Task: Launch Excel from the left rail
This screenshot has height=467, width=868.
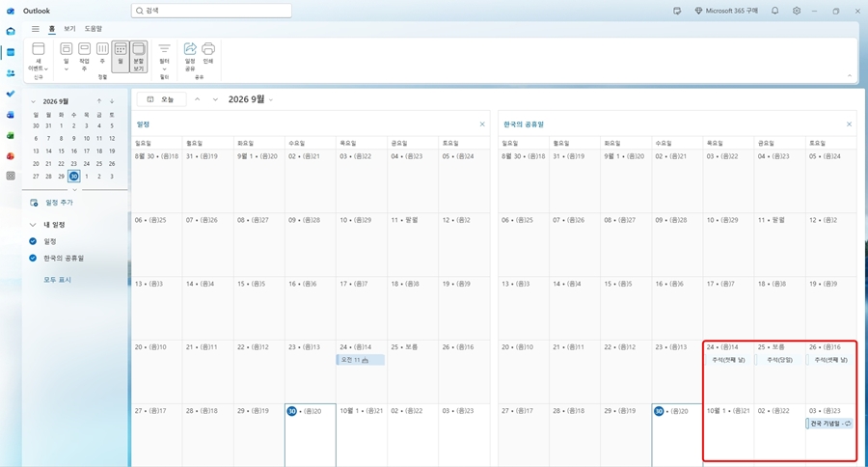Action: point(11,135)
